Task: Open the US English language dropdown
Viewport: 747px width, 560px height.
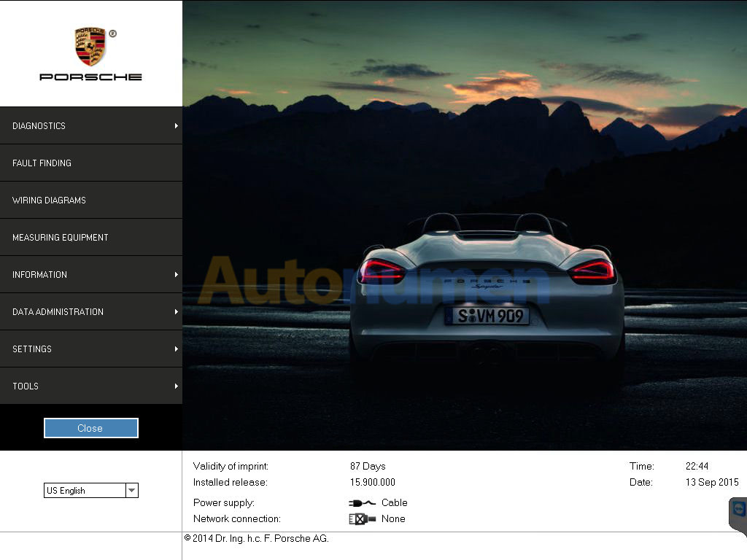Action: coord(131,491)
